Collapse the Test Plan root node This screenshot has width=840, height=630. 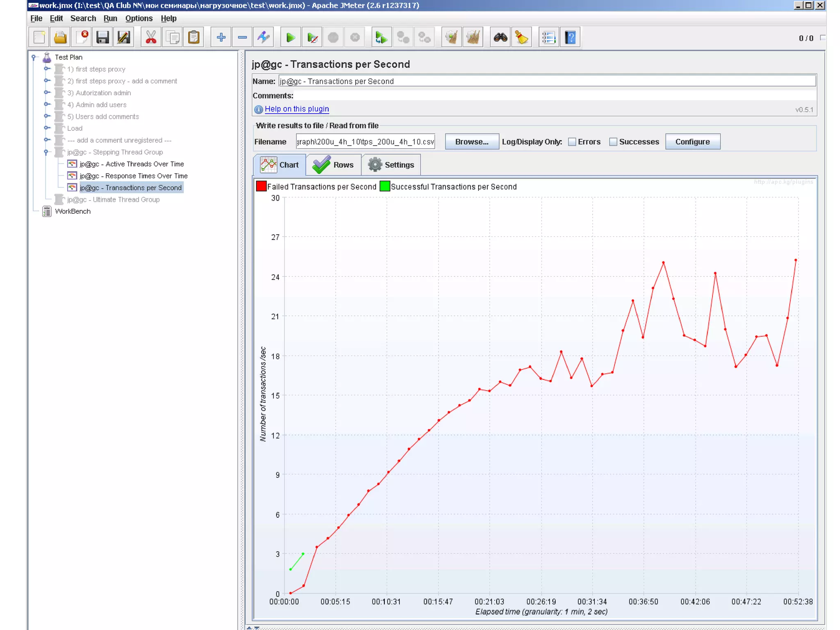pos(34,57)
